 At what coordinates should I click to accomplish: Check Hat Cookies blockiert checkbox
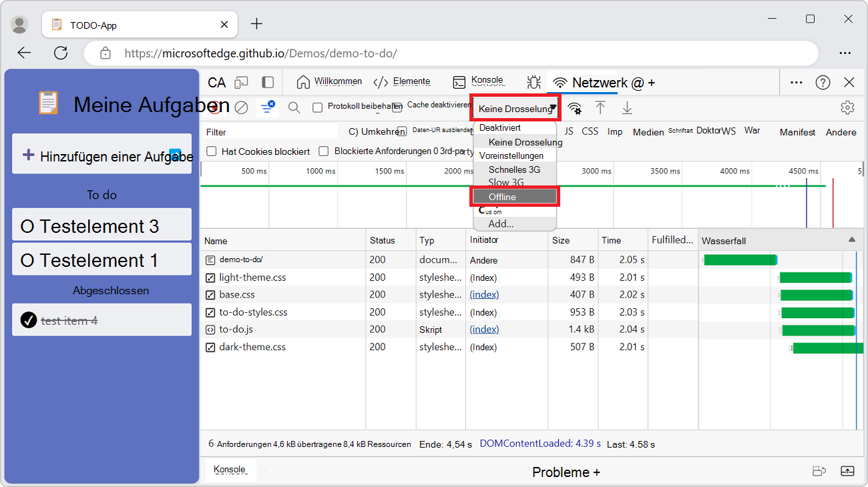coord(212,151)
